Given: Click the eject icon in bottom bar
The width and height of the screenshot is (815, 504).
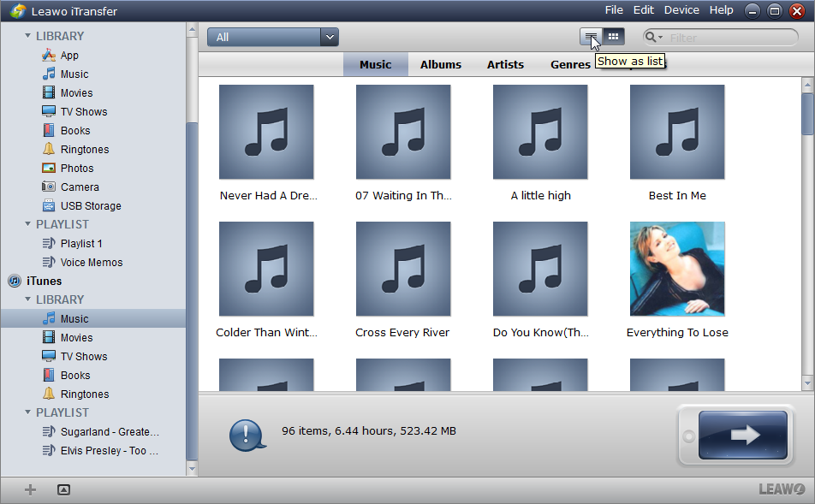Looking at the screenshot, I should [63, 489].
